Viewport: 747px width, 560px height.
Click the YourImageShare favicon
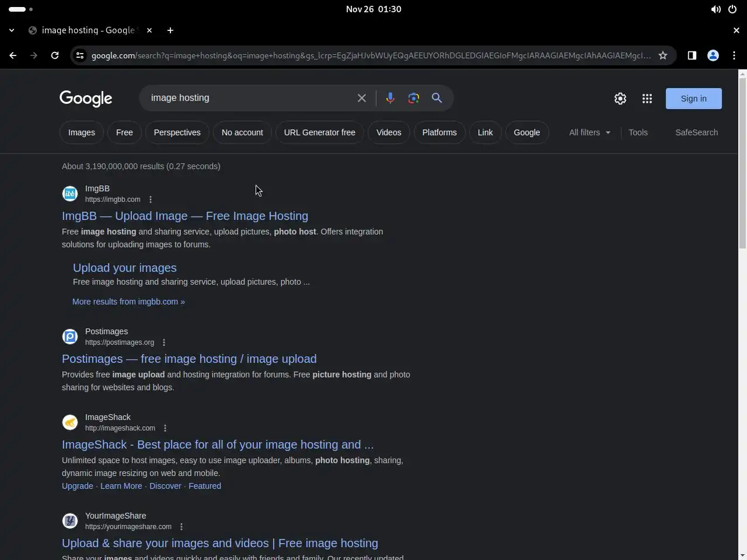(x=70, y=521)
